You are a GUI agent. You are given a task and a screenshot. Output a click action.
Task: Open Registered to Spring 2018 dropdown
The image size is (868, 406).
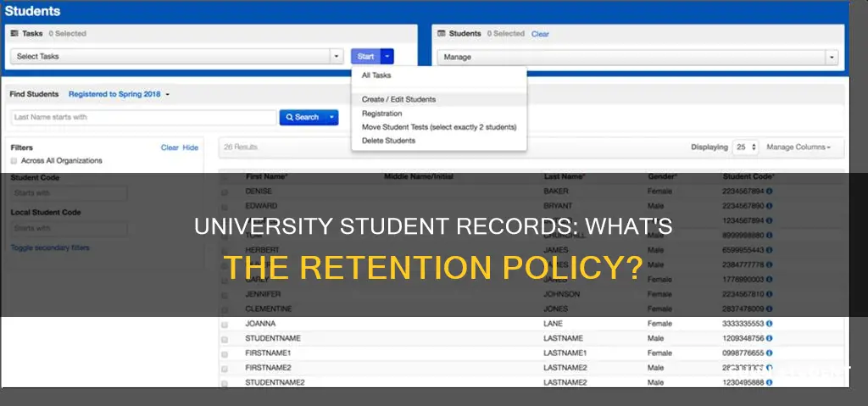119,94
